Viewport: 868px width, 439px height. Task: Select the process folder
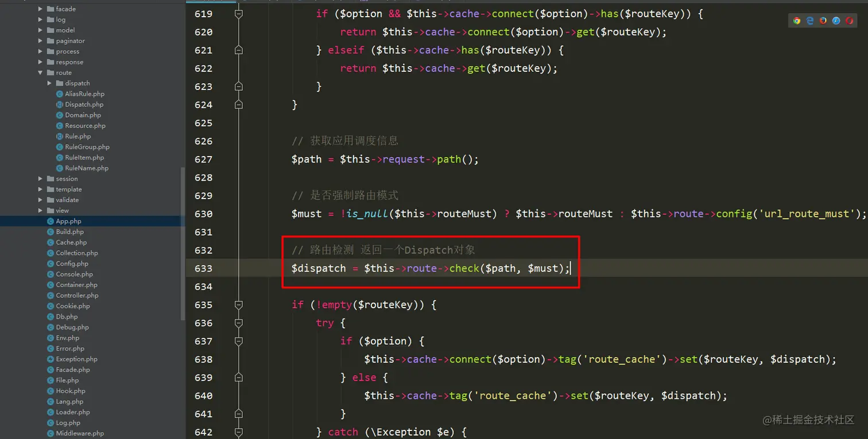[67, 52]
